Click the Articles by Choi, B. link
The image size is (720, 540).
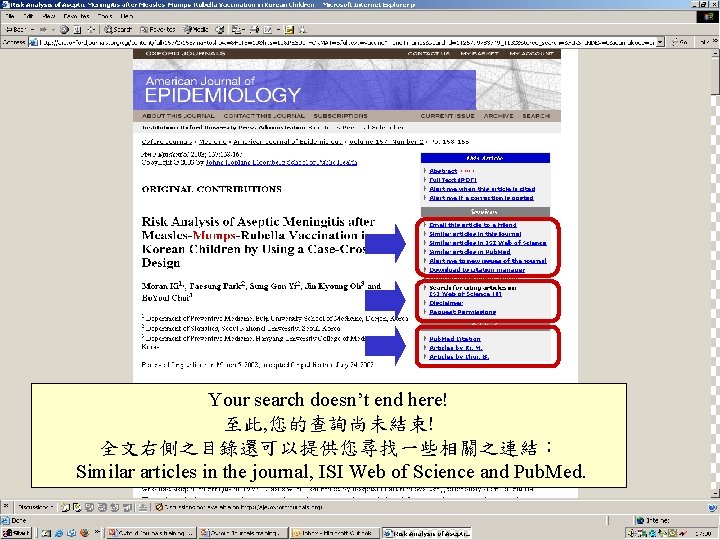tap(459, 357)
